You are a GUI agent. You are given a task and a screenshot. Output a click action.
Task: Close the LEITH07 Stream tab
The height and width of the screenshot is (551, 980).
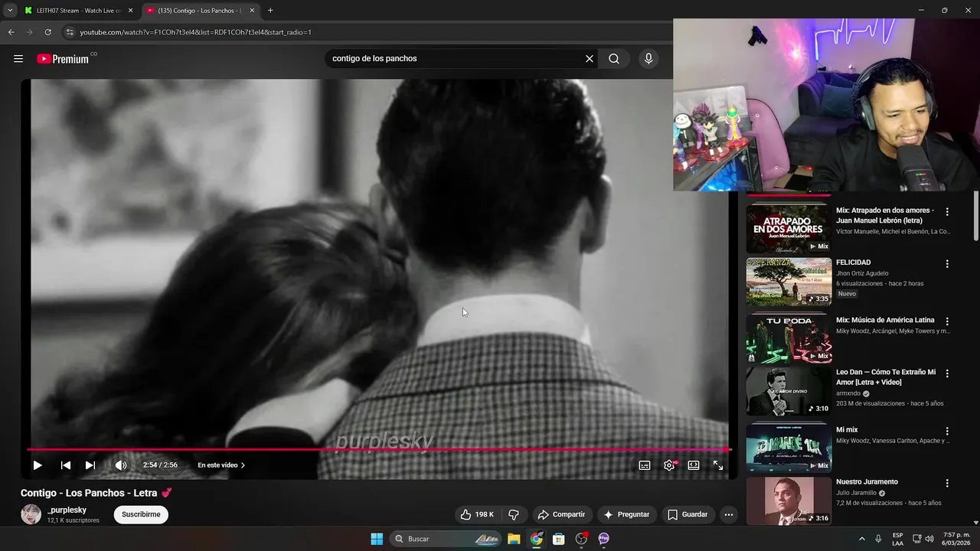click(x=130, y=11)
